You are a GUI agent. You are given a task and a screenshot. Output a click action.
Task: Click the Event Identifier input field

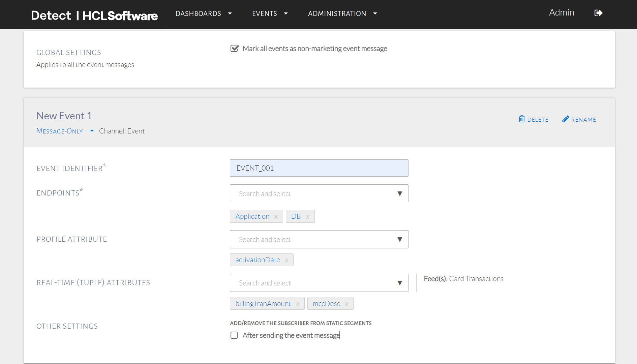tap(319, 168)
